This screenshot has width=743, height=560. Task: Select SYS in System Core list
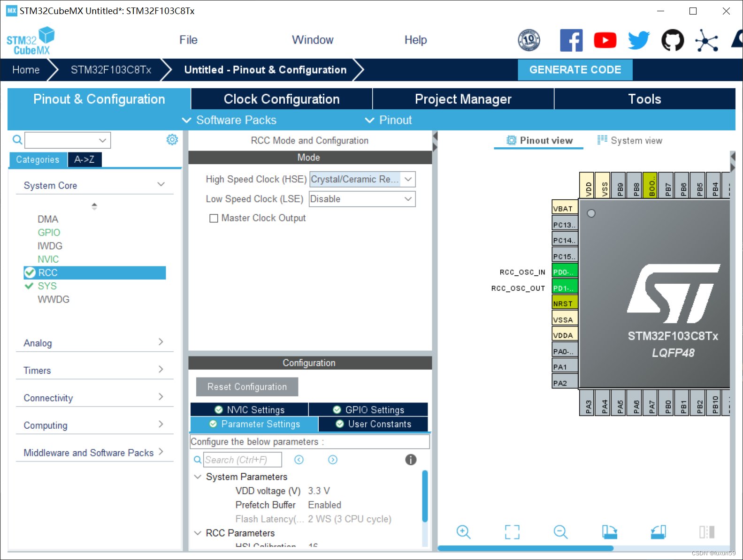47,286
